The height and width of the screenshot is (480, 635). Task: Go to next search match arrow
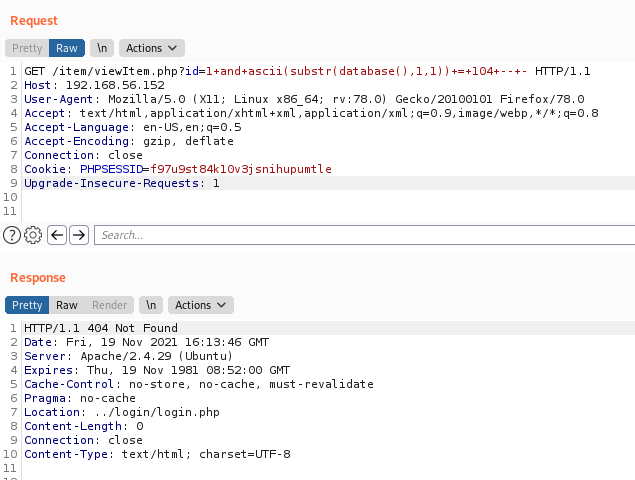pyautogui.click(x=79, y=235)
